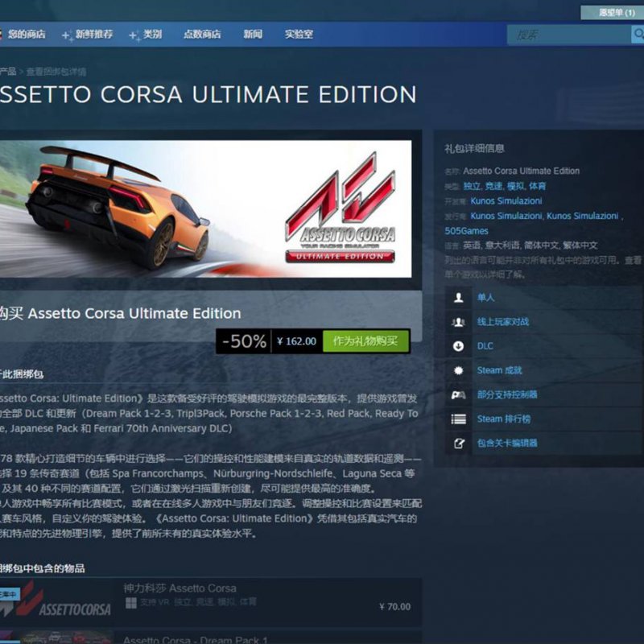Image resolution: width=644 pixels, height=644 pixels.
Task: Click the ¥ 70.00 item price
Action: (394, 607)
